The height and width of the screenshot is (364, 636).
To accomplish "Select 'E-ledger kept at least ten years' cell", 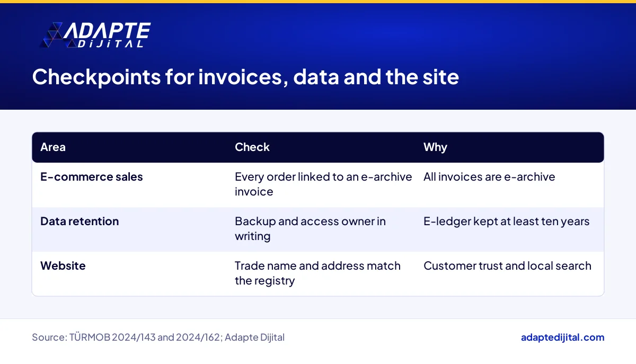I will (506, 221).
